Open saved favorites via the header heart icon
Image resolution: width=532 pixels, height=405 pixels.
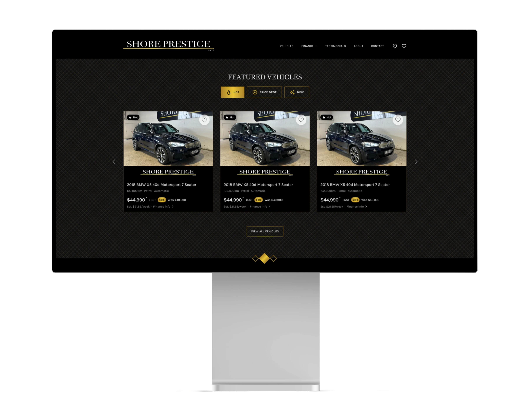click(404, 46)
